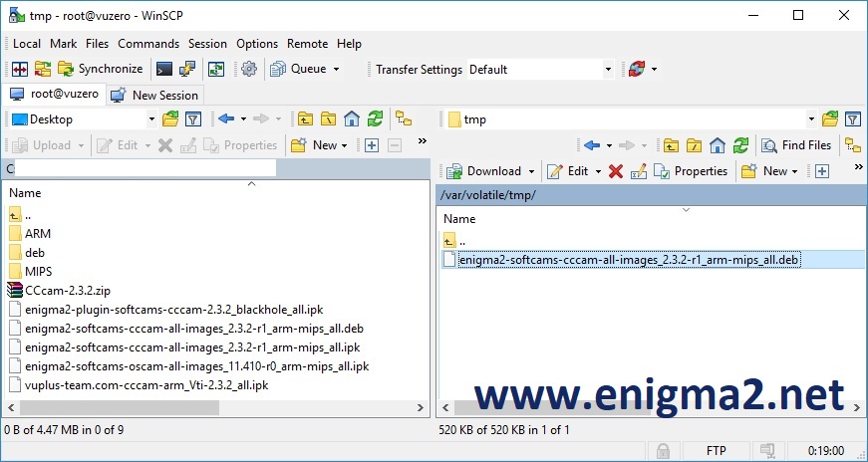The width and height of the screenshot is (868, 462).
Task: Go to local root directory icon
Action: tap(328, 118)
